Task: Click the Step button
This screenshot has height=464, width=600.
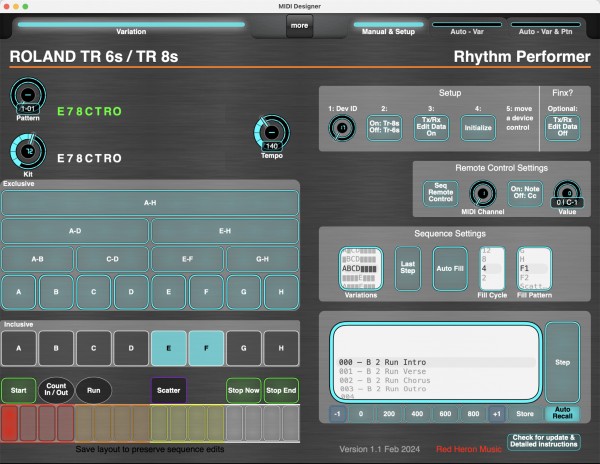Action: tap(562, 362)
